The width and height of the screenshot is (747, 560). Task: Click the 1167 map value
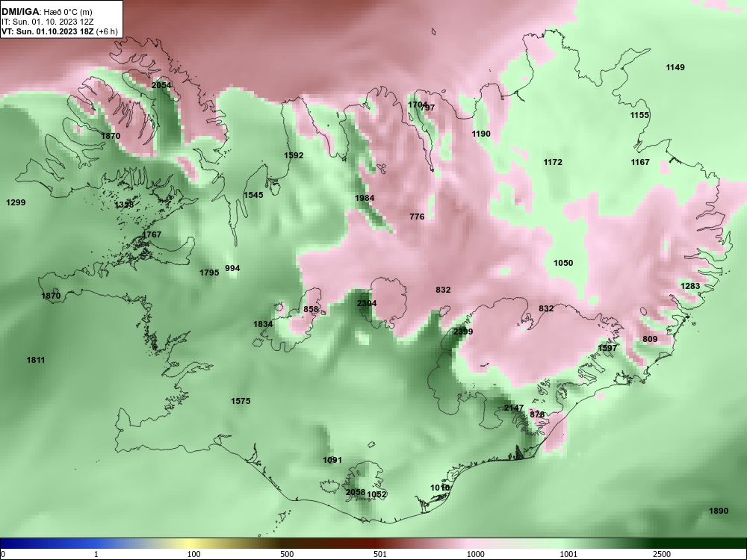tap(640, 162)
